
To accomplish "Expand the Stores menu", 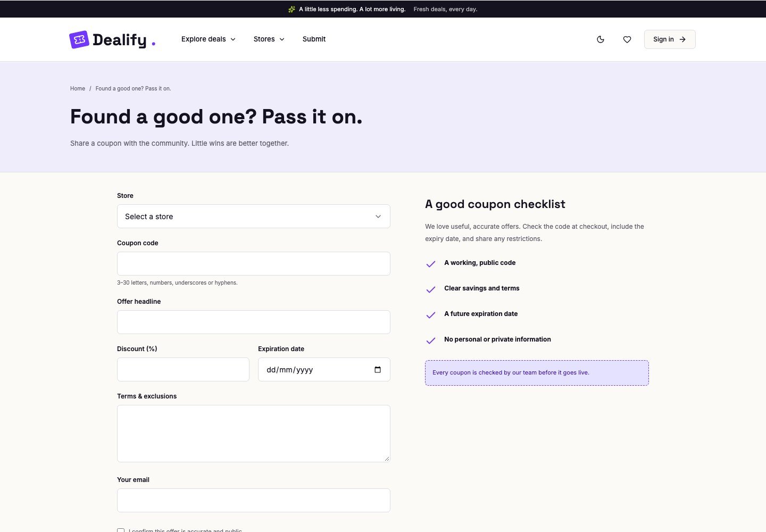I will (x=269, y=39).
